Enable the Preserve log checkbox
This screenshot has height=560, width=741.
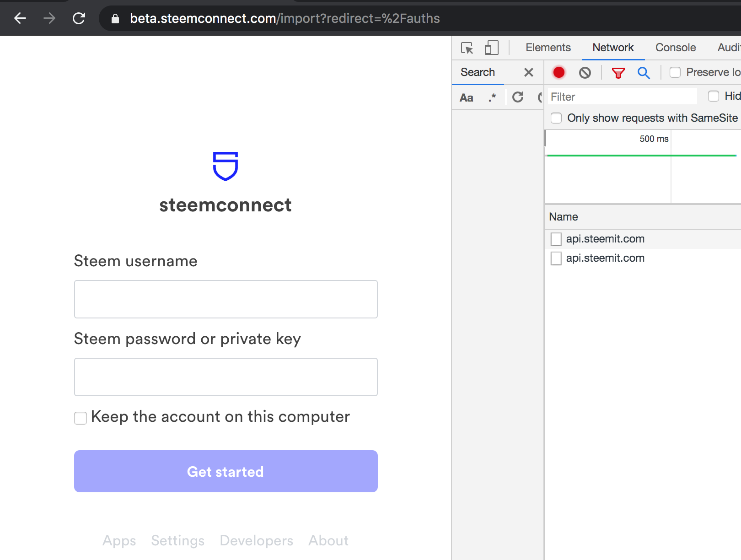click(675, 72)
